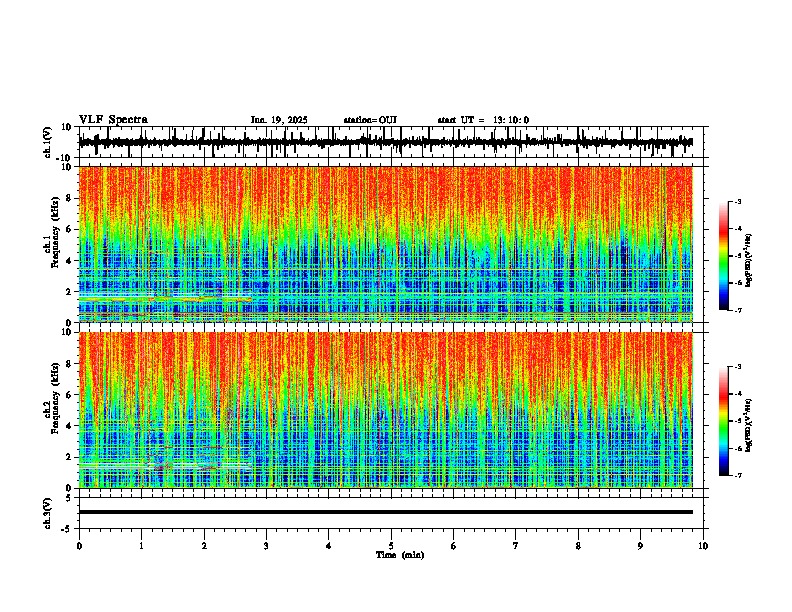Click the "4" kHz tick on ch.1 frequency axis
Viewport: 792px width, 612px height.
[70, 261]
